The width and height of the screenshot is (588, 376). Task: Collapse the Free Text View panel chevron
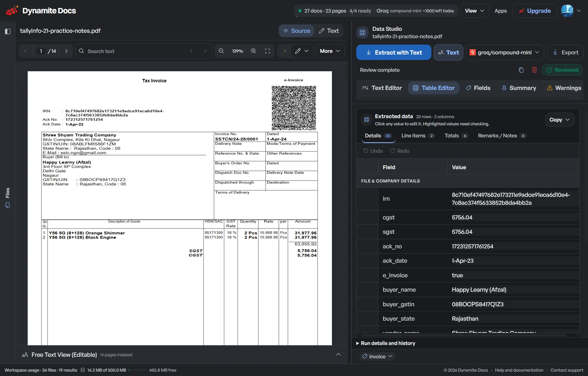(338, 354)
